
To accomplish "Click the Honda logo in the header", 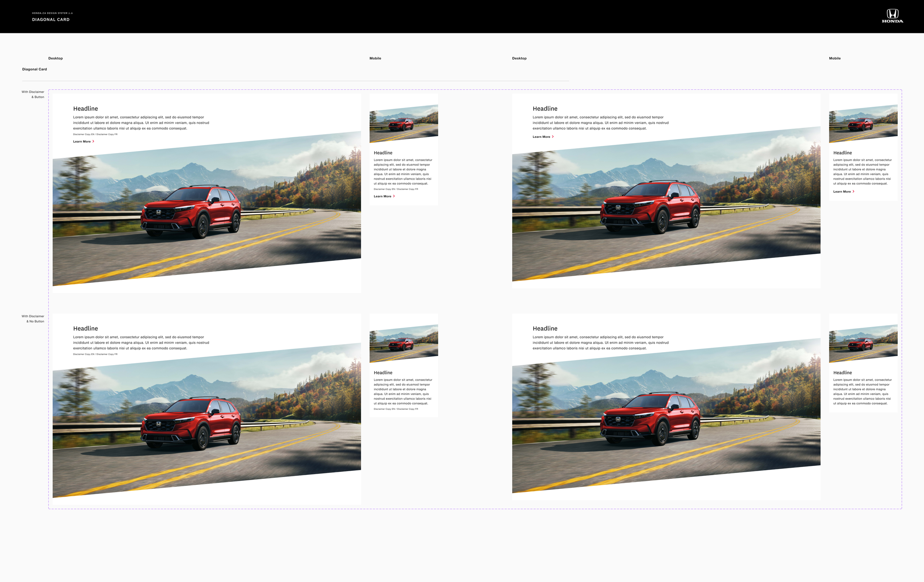I will (892, 16).
